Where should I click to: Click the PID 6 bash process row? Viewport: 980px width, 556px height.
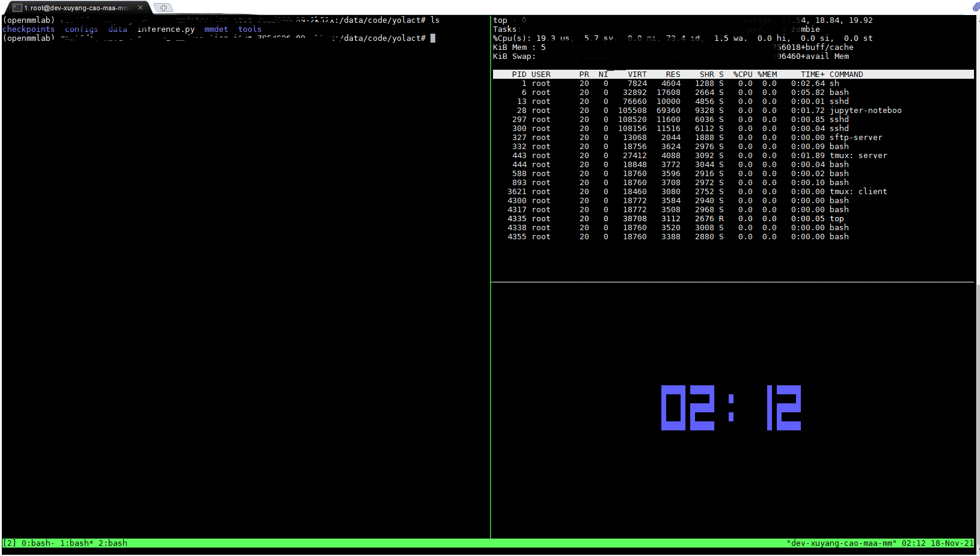pos(733,93)
